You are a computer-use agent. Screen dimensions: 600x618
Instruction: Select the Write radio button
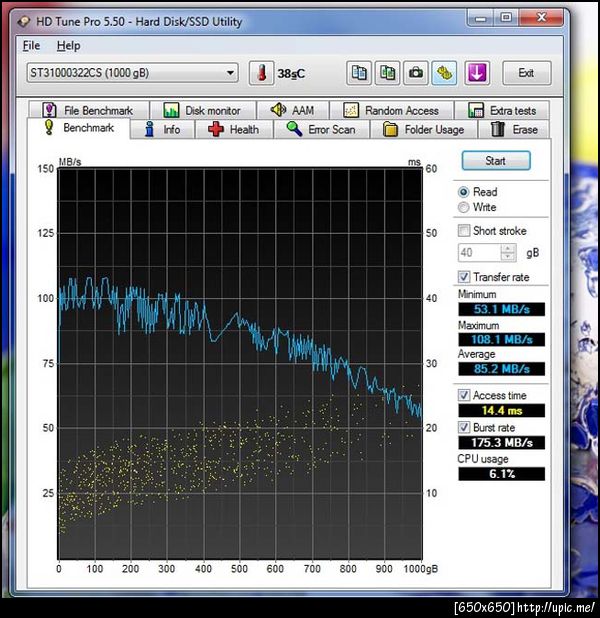point(464,207)
